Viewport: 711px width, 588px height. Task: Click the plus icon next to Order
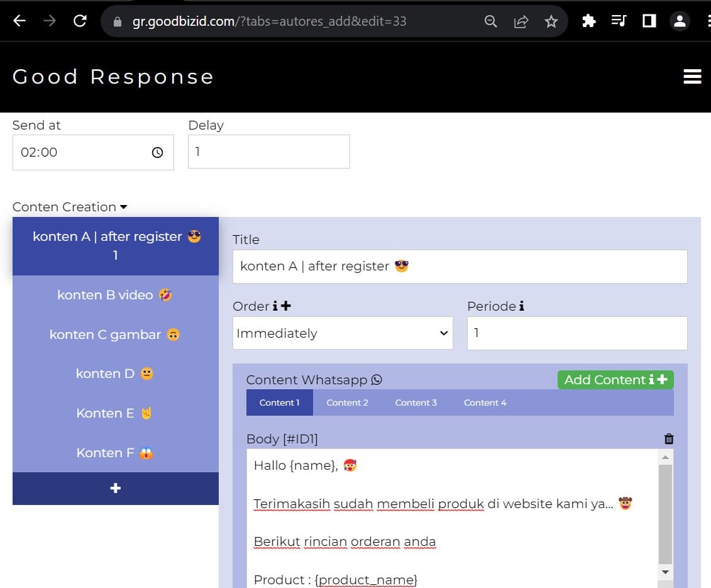click(286, 306)
